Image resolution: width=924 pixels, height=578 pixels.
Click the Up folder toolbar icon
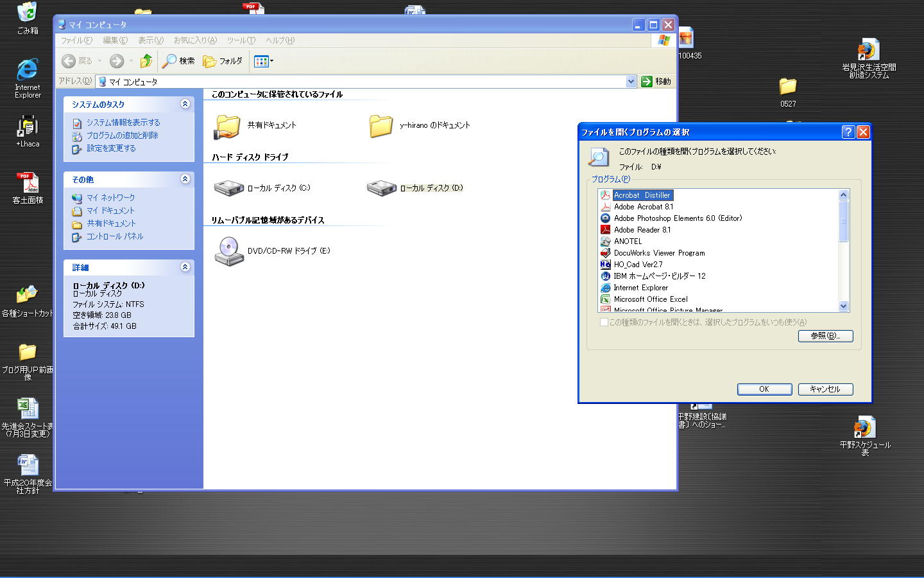pos(146,61)
